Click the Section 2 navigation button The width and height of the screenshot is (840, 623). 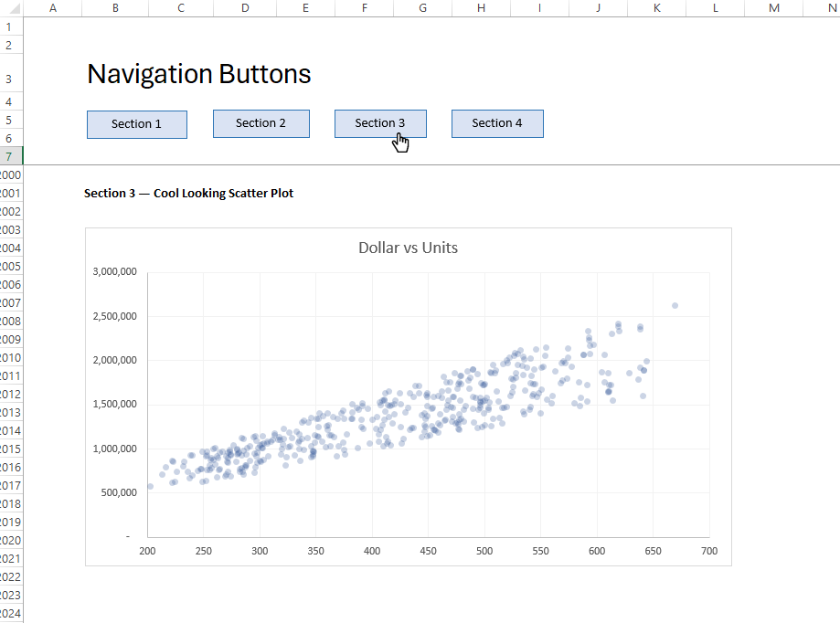point(261,123)
